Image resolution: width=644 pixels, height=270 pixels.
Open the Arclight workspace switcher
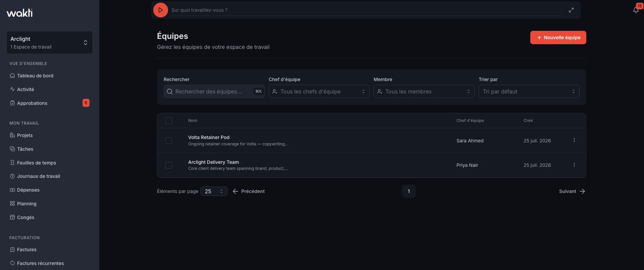pyautogui.click(x=50, y=43)
